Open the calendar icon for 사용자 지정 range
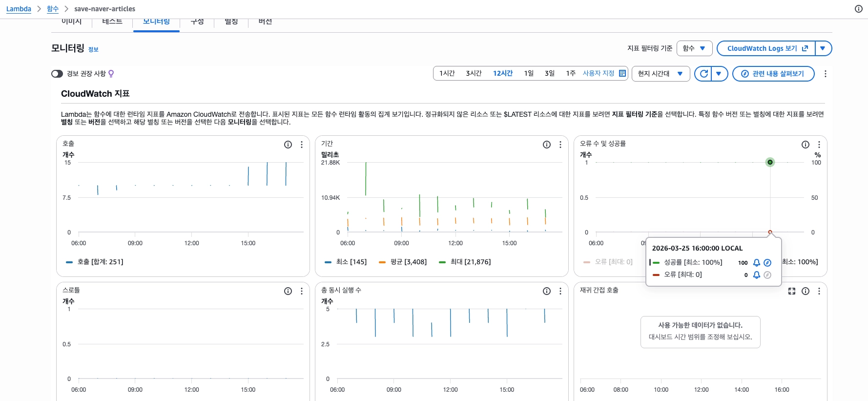The width and height of the screenshot is (868, 401). click(x=622, y=73)
